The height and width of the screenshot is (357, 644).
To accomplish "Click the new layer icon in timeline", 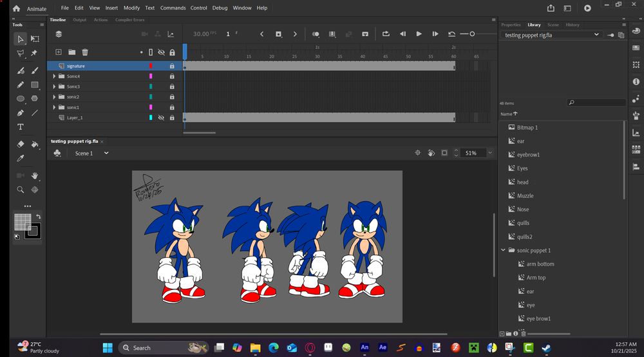I will 59,52.
